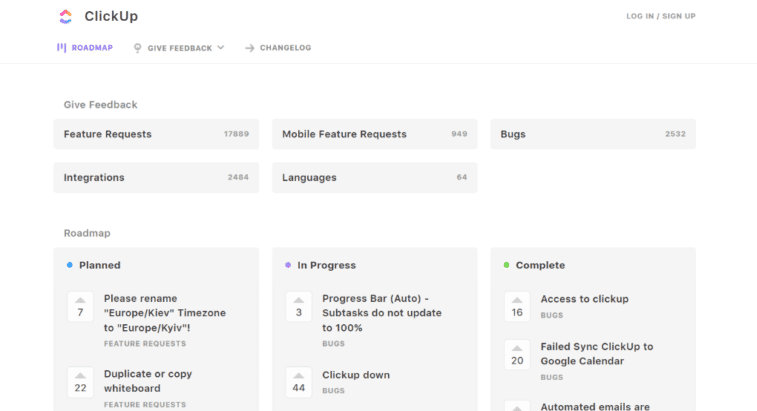Go to the Changelog tab
This screenshot has height=411, width=757.
click(x=278, y=48)
